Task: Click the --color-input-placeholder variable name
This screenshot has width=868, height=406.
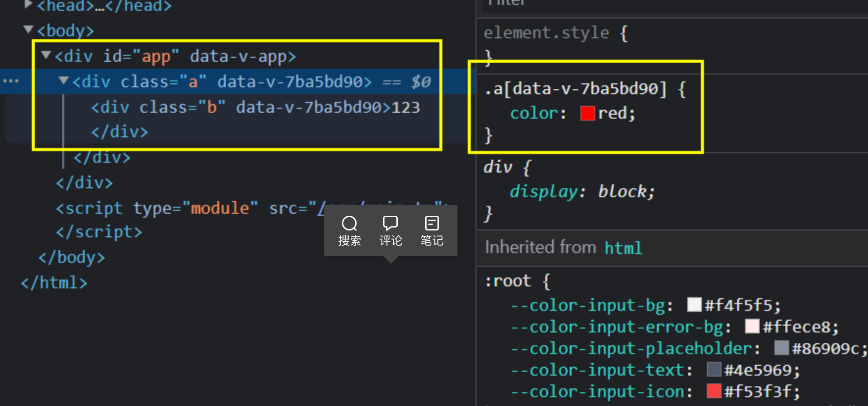Action: [x=631, y=348]
